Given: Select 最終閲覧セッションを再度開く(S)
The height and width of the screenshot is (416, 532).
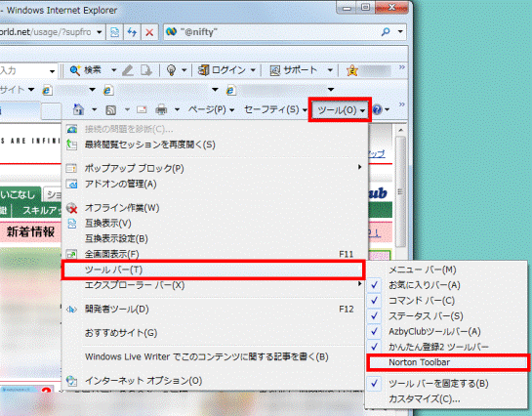Looking at the screenshot, I should [x=215, y=145].
